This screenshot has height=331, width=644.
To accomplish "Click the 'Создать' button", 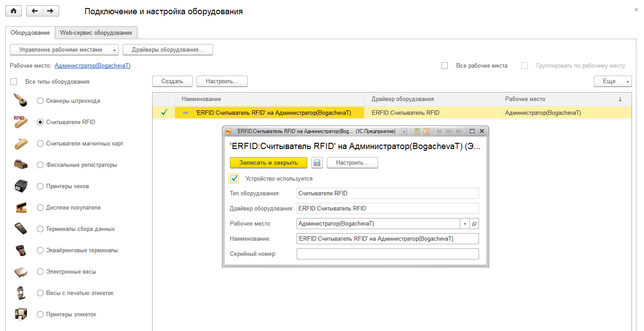I will [172, 81].
